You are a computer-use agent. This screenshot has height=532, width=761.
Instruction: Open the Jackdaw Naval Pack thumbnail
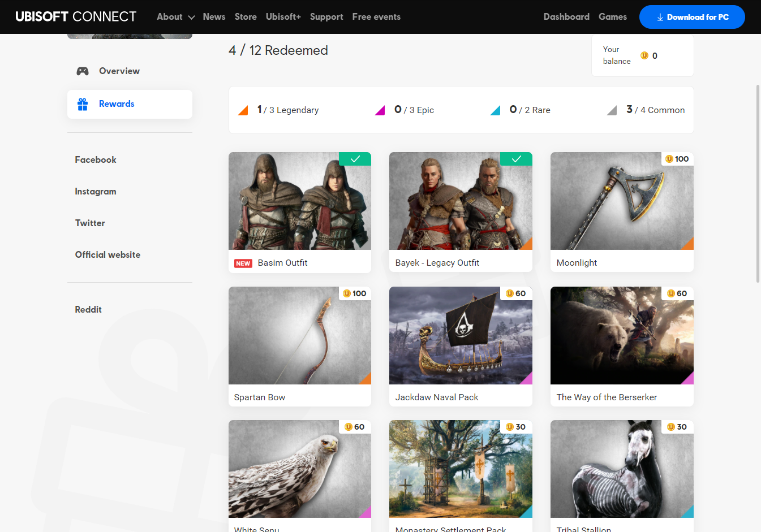pos(461,336)
